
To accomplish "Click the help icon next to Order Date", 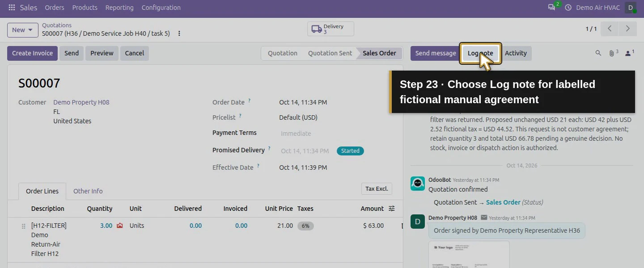I will [x=249, y=101].
